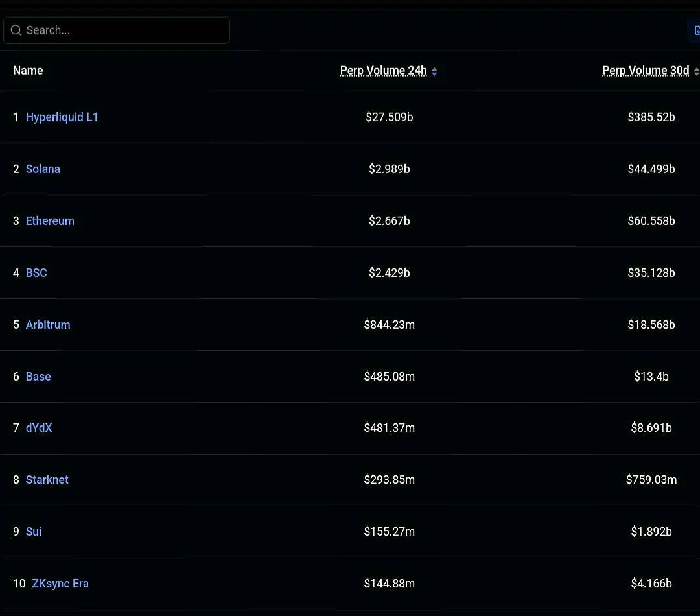Image resolution: width=700 pixels, height=616 pixels.
Task: Click the Search input field
Action: point(117,30)
